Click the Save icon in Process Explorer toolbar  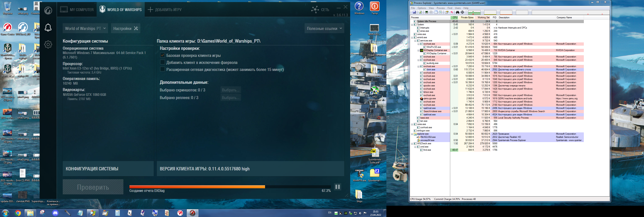point(414,12)
